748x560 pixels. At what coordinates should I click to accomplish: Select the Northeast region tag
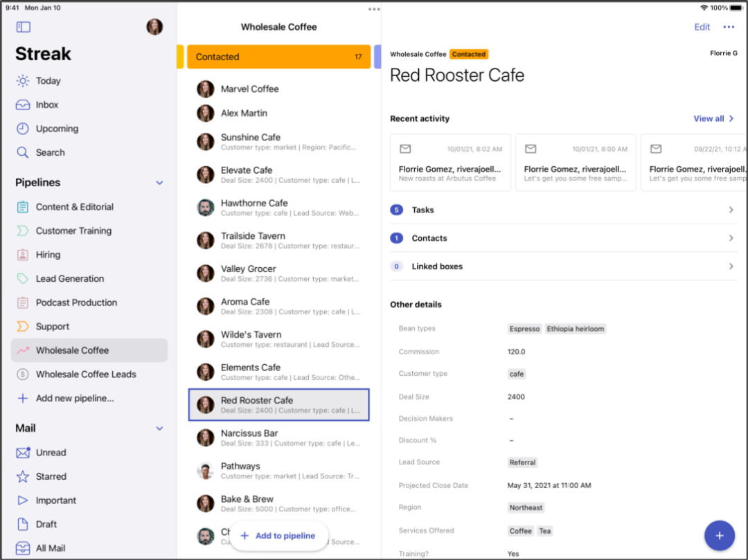click(x=526, y=507)
